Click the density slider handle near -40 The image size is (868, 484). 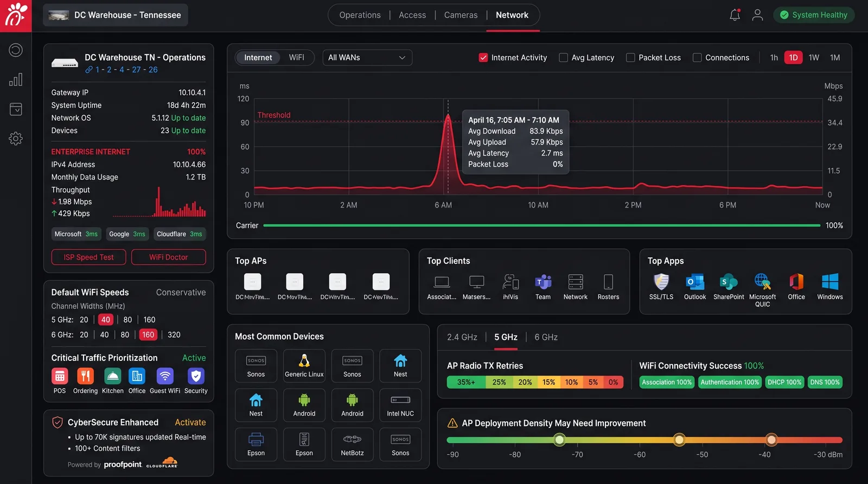pyautogui.click(x=771, y=440)
